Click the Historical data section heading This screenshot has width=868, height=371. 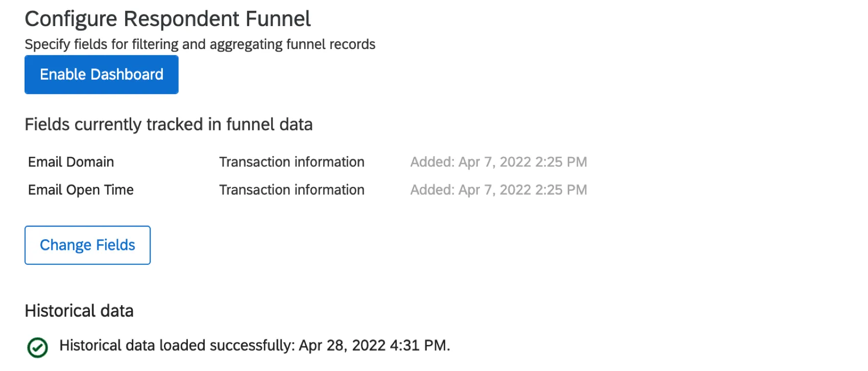[79, 311]
